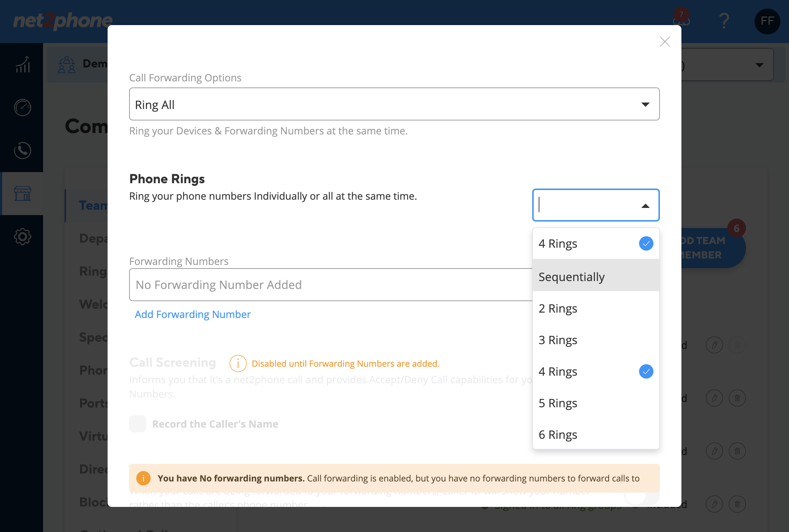Open the help question mark icon
Image resolution: width=789 pixels, height=532 pixels.
[724, 21]
